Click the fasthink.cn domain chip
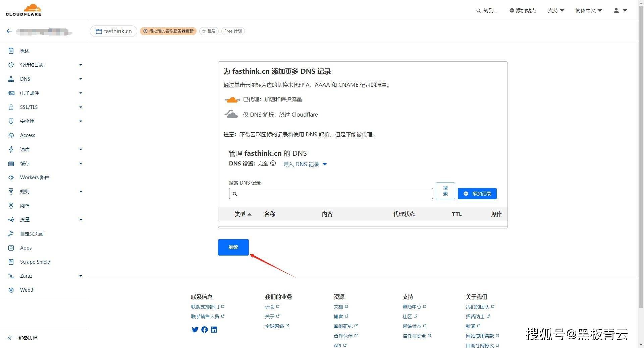The height and width of the screenshot is (348, 644). 114,31
